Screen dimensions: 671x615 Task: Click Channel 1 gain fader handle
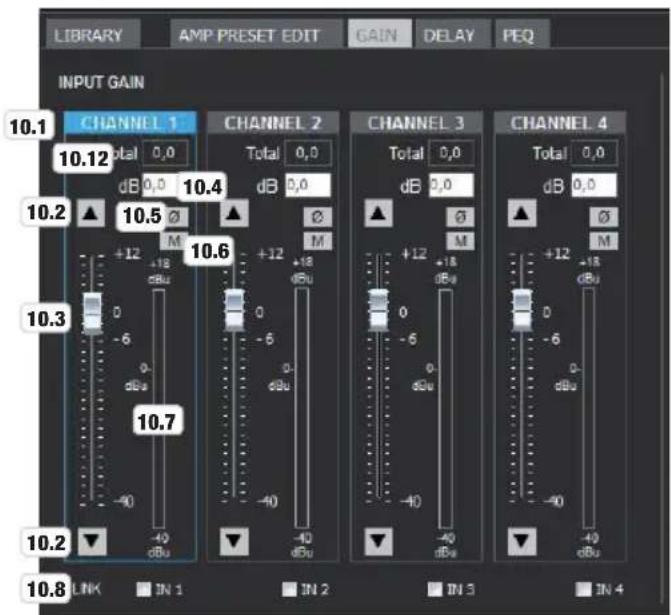[x=92, y=313]
